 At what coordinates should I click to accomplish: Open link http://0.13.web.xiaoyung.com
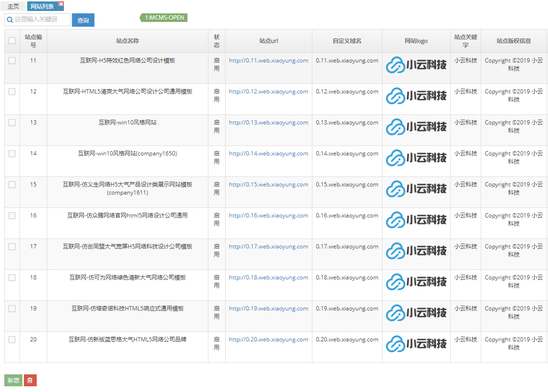click(269, 123)
